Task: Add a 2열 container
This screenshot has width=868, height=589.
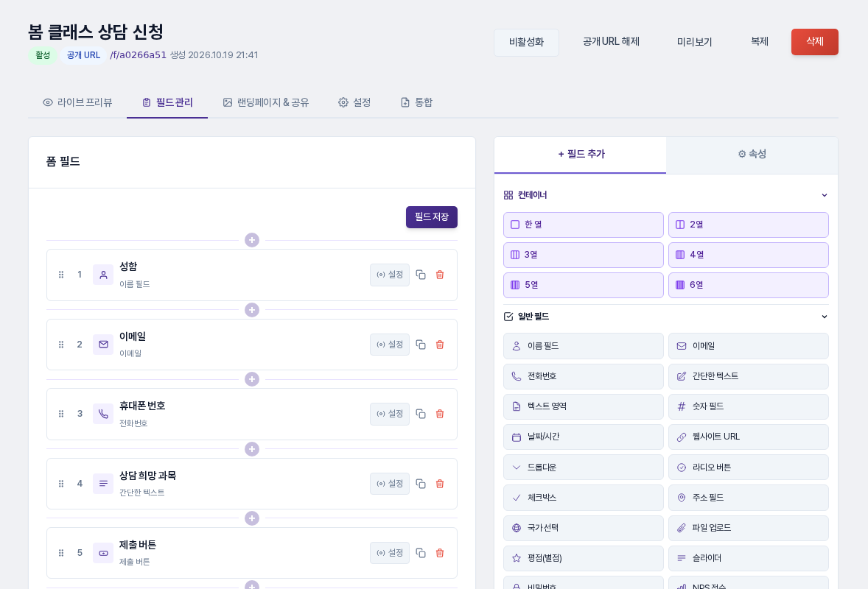Action: pos(749,225)
